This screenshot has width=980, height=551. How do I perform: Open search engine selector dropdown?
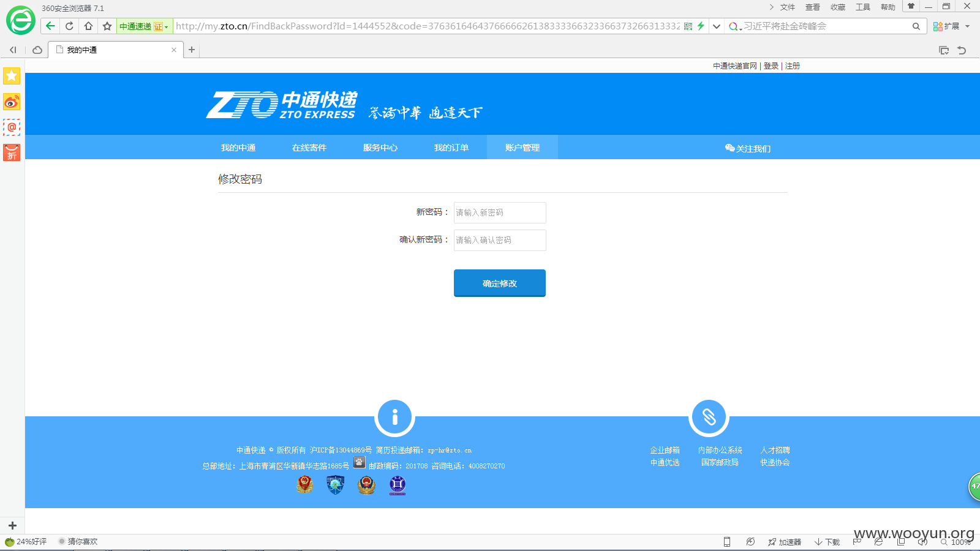click(x=735, y=26)
